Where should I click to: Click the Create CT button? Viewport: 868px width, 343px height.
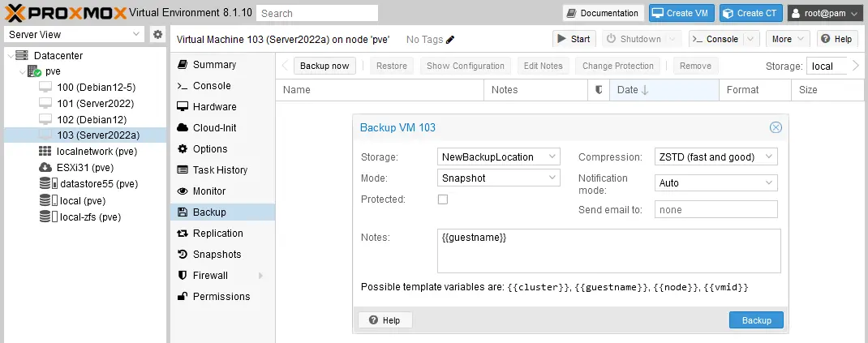[x=751, y=13]
